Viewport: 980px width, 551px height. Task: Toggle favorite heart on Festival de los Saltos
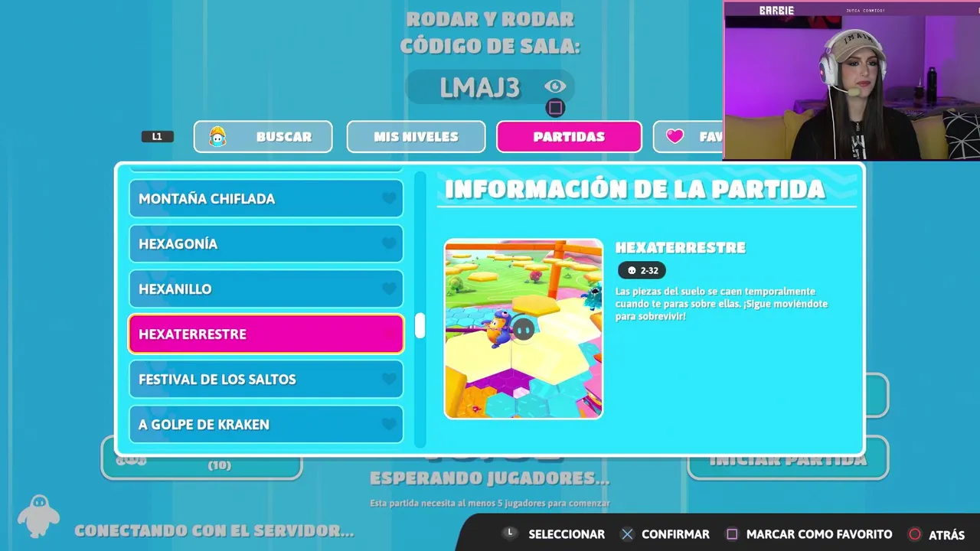[x=389, y=379]
